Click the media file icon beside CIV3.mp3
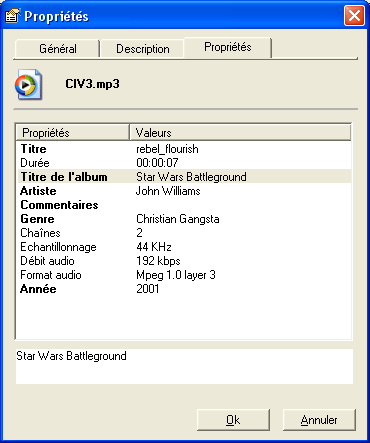This screenshot has height=443, width=370. tap(28, 84)
